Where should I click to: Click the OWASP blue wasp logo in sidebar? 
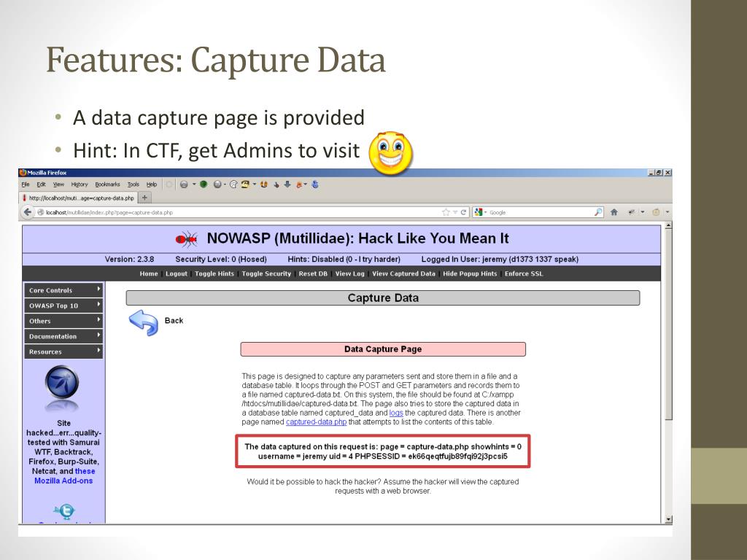(62, 383)
